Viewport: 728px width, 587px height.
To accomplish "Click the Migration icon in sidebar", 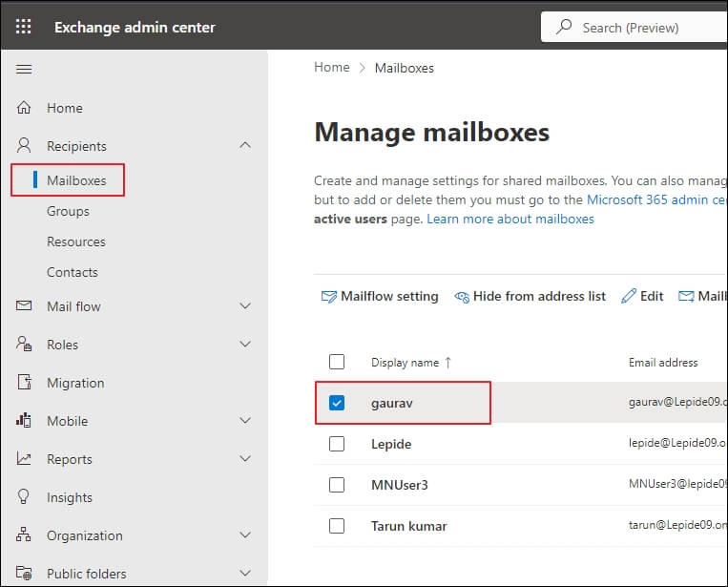I will (x=25, y=383).
